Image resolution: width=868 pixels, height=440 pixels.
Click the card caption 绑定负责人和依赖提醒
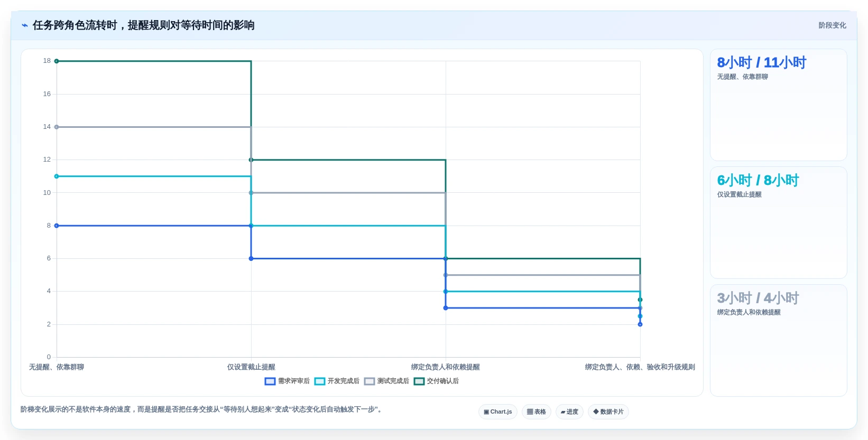click(x=749, y=313)
